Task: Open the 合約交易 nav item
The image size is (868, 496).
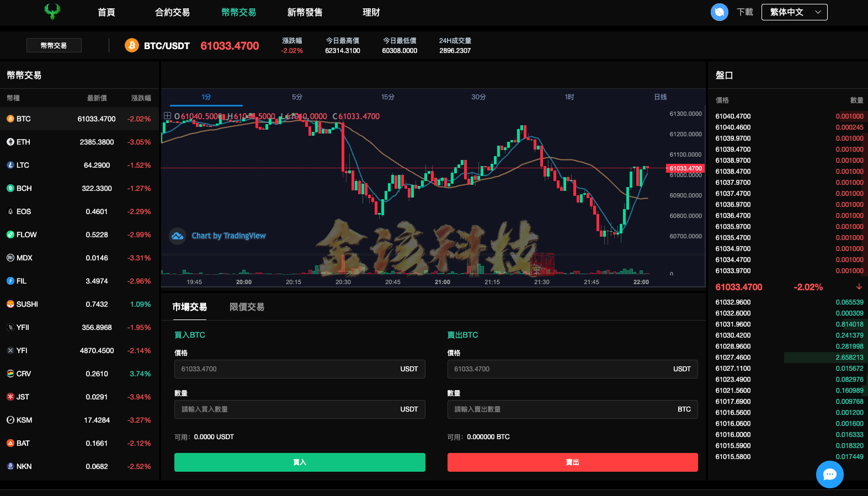Action: point(172,12)
